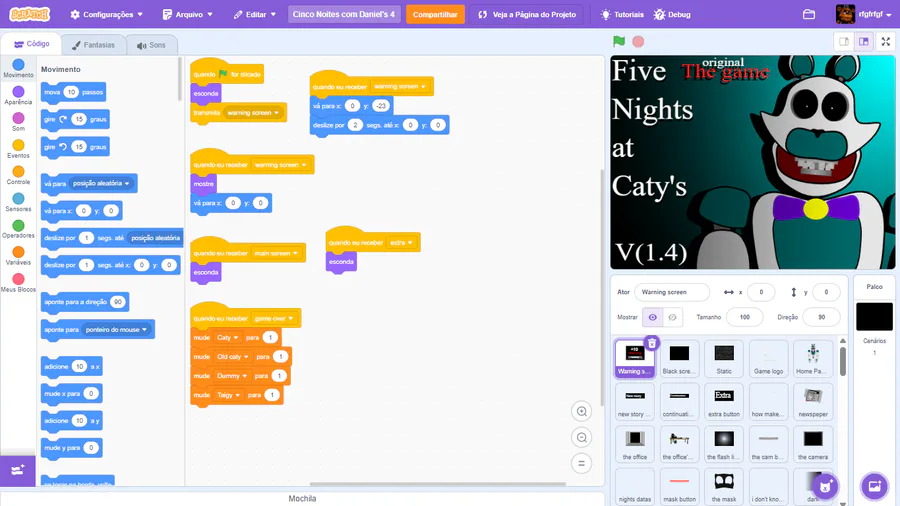
Task: Open Tutoriais lightbulb link
Action: click(622, 14)
